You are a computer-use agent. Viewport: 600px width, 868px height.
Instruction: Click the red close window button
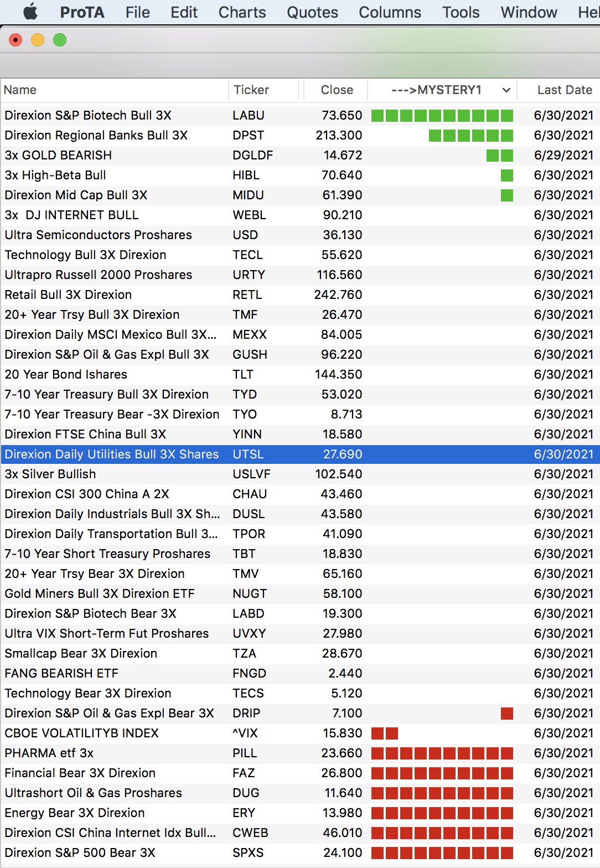click(x=15, y=40)
